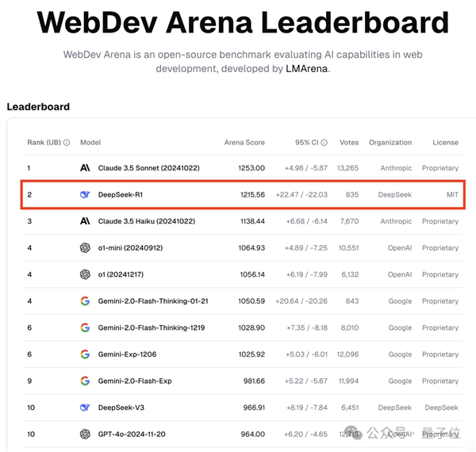
Task: Click the License column header
Action: [445, 143]
